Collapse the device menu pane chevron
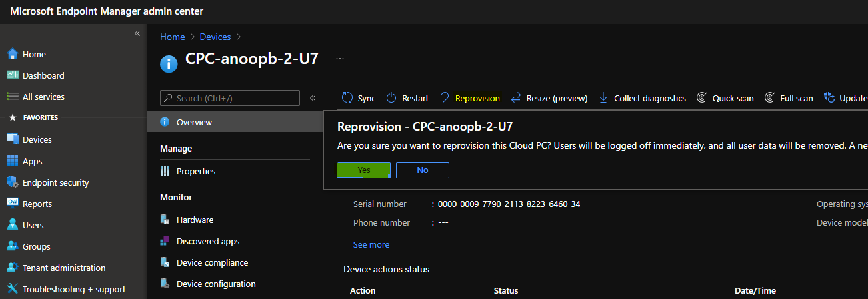The height and width of the screenshot is (299, 868). click(x=313, y=98)
